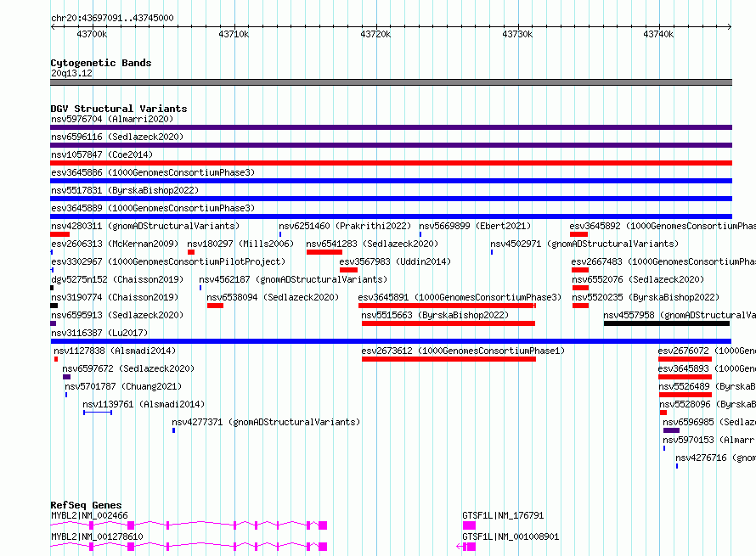Click nsv5970153 variant label

click(709, 440)
